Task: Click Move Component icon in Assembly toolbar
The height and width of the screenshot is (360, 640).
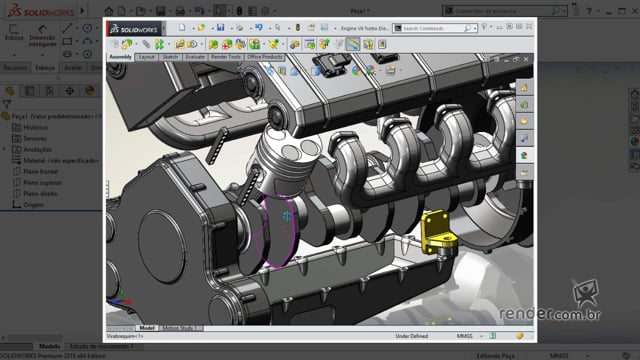Action: 192,44
